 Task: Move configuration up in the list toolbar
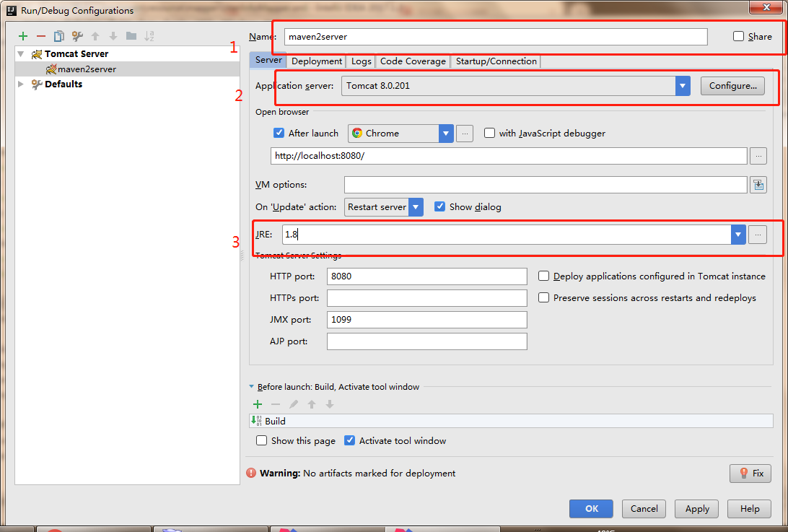tap(95, 36)
